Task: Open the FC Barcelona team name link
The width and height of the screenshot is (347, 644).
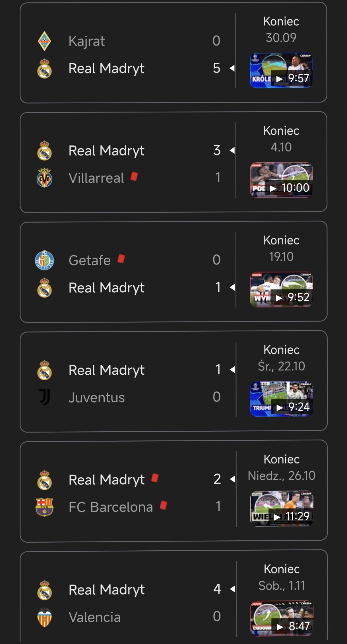Action: [111, 507]
